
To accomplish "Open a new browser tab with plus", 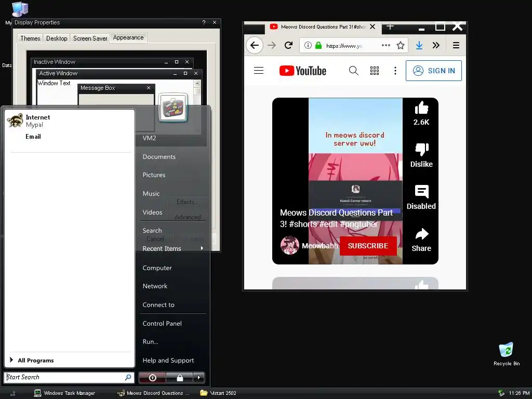I will 390,26.
